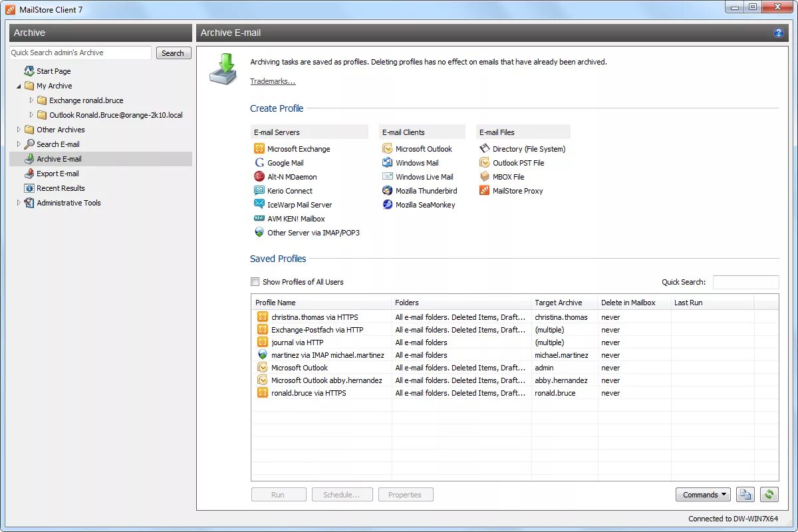Enable Show Profiles of All Users checkbox

point(255,282)
